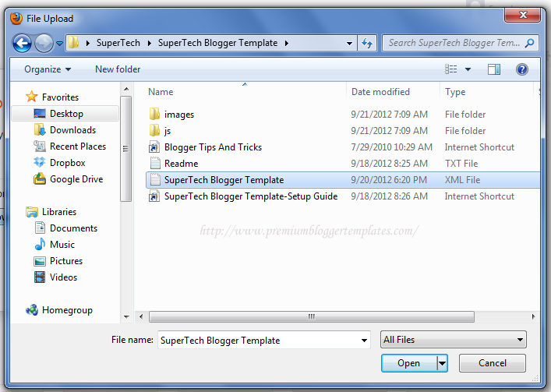This screenshot has width=551, height=392.
Task: Click in the File name input field
Action: click(x=258, y=340)
